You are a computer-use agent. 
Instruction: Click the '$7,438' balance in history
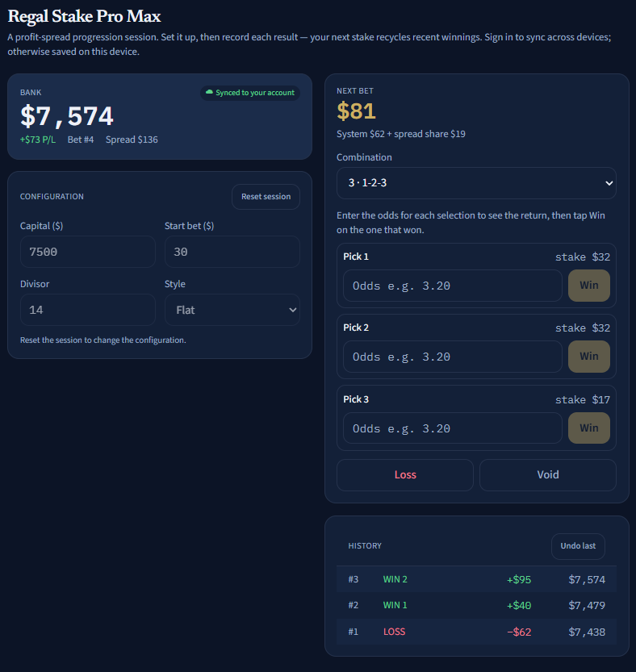coord(587,632)
